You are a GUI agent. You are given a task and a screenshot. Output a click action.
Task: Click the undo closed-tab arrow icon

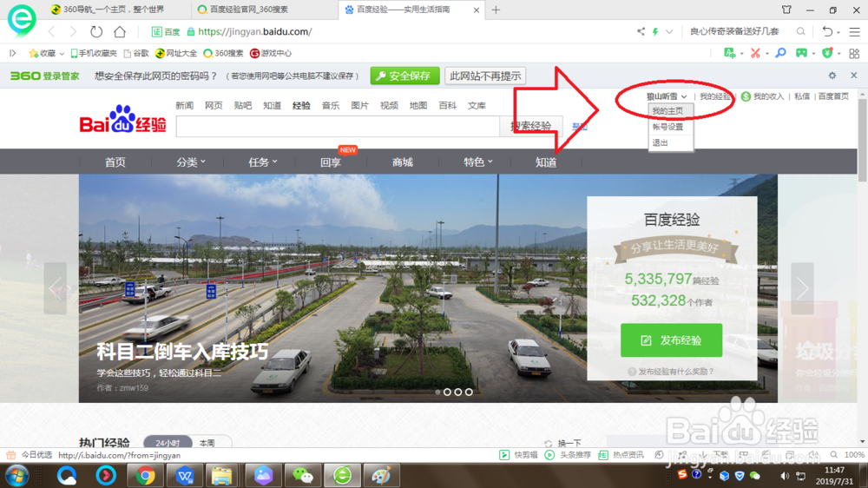tap(827, 31)
